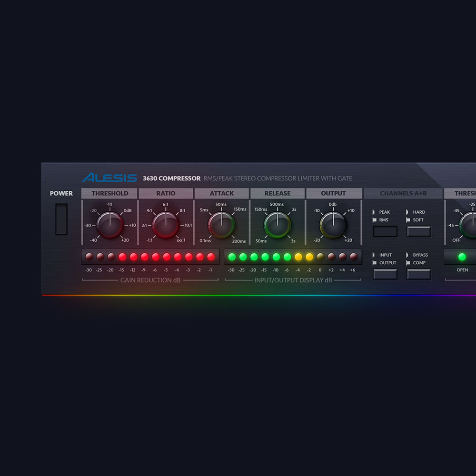The width and height of the screenshot is (476, 476).
Task: Click the -30 green input/output LED
Action: coord(232,257)
